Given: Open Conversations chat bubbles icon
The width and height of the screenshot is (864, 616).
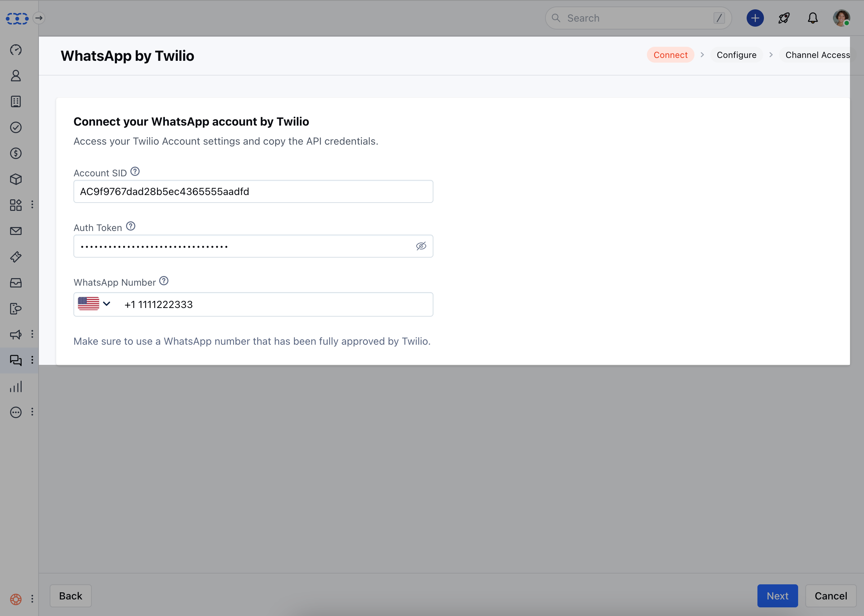Looking at the screenshot, I should pos(16,360).
